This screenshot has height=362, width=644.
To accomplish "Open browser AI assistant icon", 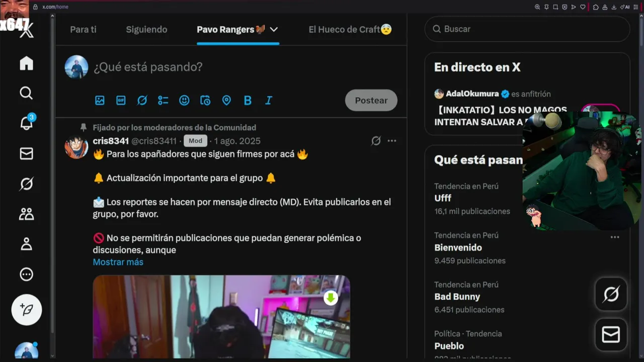I will [x=625, y=7].
